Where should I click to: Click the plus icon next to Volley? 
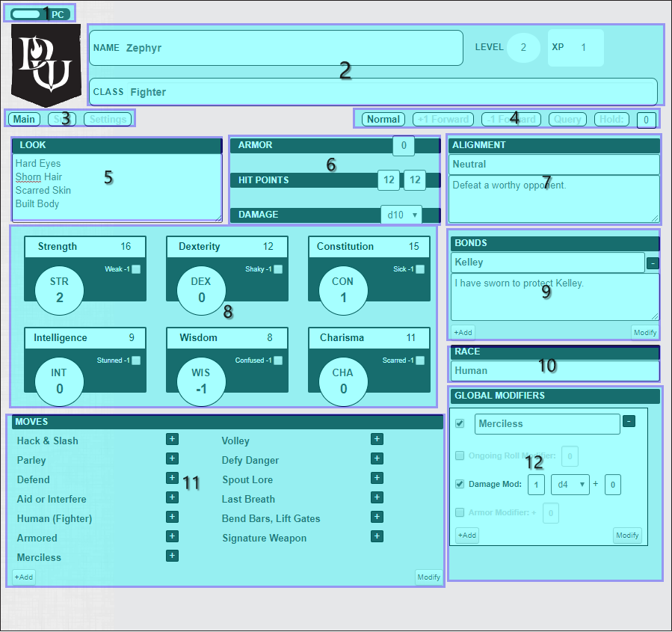377,439
